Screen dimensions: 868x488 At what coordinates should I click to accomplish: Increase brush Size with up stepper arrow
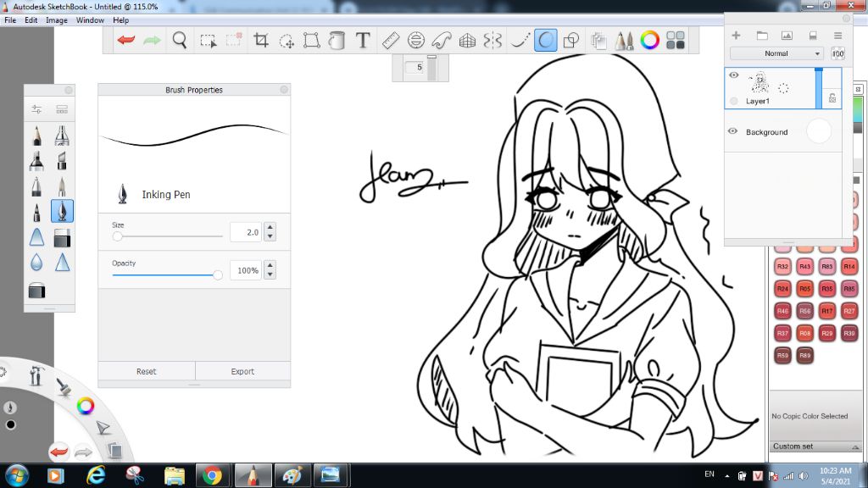point(270,227)
